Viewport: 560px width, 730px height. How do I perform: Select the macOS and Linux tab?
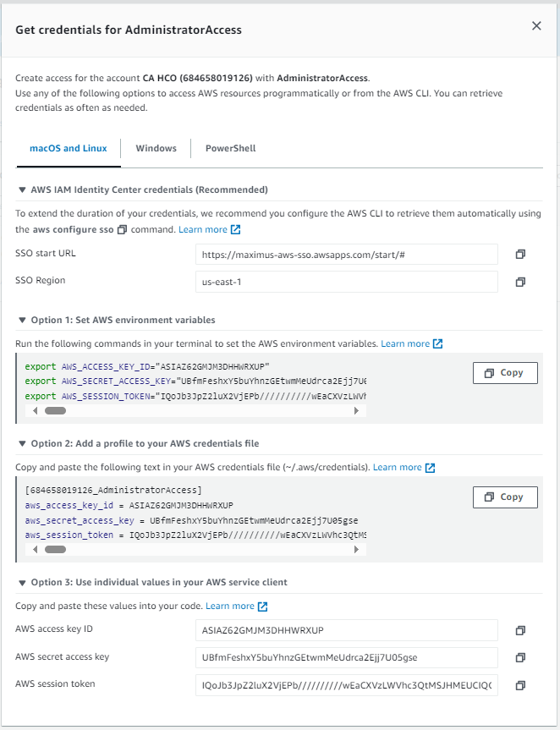click(x=69, y=148)
